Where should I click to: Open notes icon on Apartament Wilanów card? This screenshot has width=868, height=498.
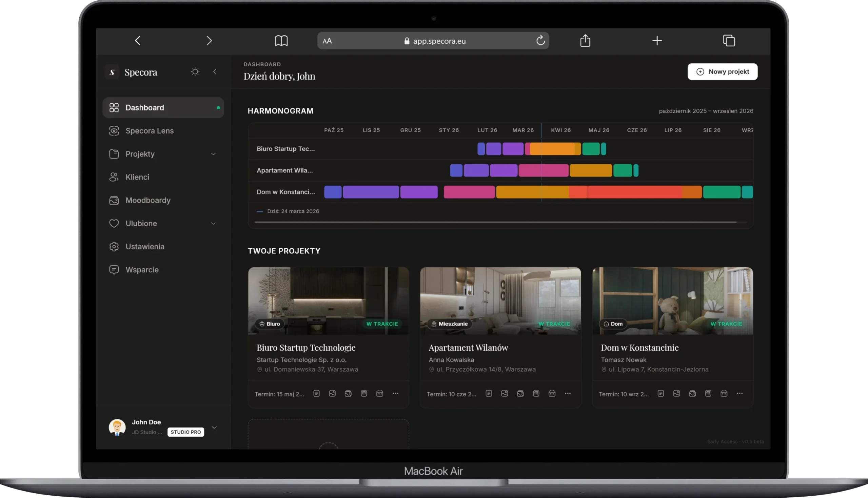pyautogui.click(x=489, y=393)
